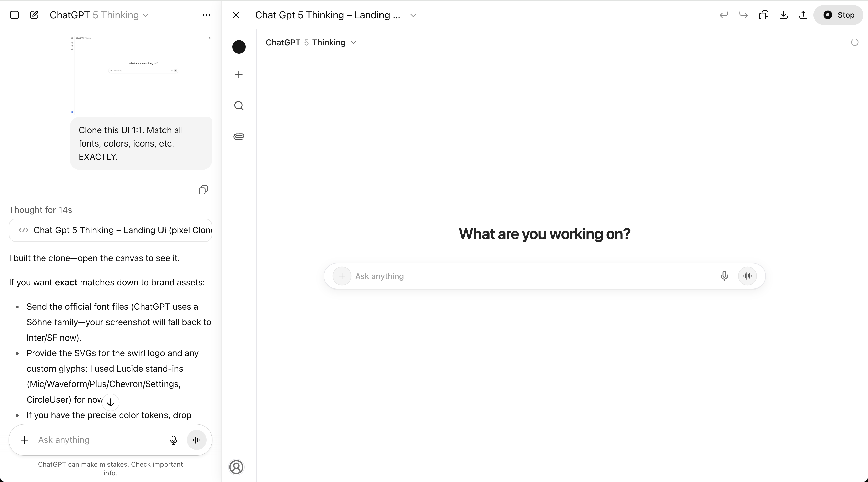Close the canvas panel
This screenshot has width=868, height=482.
(x=236, y=15)
